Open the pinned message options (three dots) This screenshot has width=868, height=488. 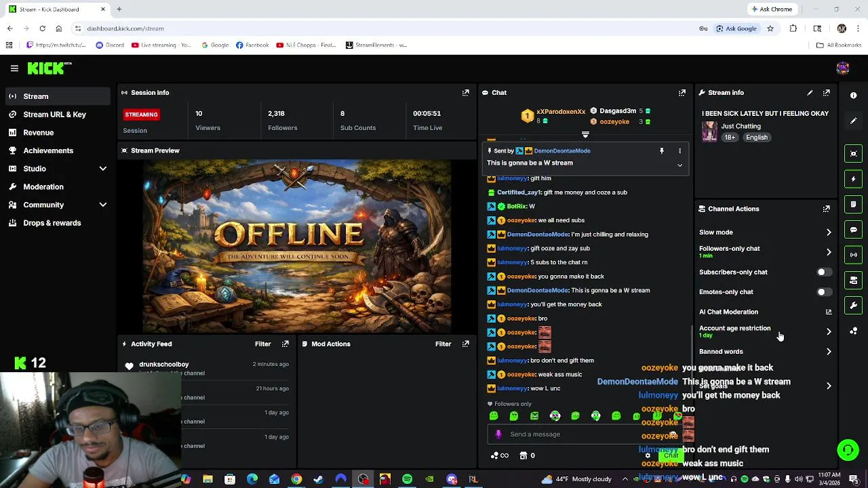[x=679, y=151]
